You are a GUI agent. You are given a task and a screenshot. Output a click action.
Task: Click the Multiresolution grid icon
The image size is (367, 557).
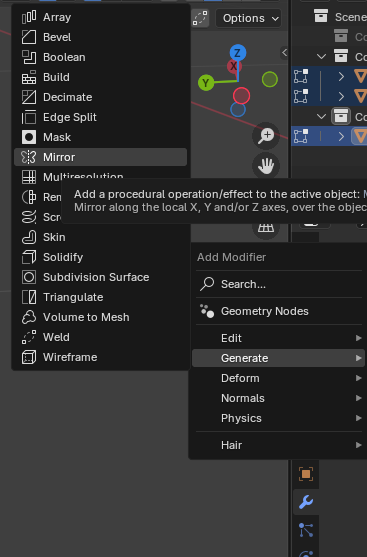pyautogui.click(x=29, y=177)
